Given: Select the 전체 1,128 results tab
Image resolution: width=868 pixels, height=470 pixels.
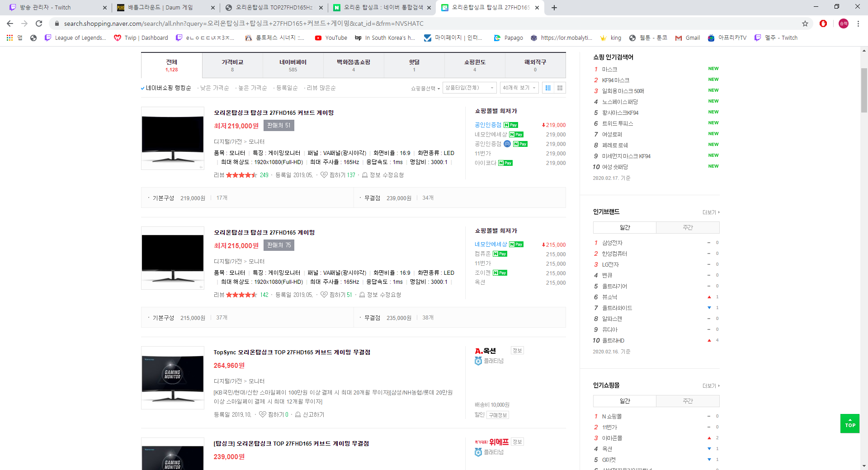Looking at the screenshot, I should coord(172,66).
